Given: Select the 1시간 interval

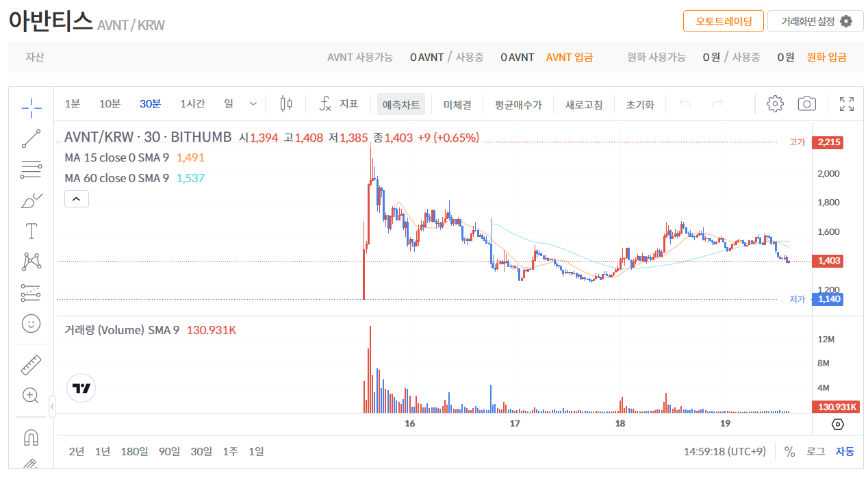Looking at the screenshot, I should coord(192,104).
